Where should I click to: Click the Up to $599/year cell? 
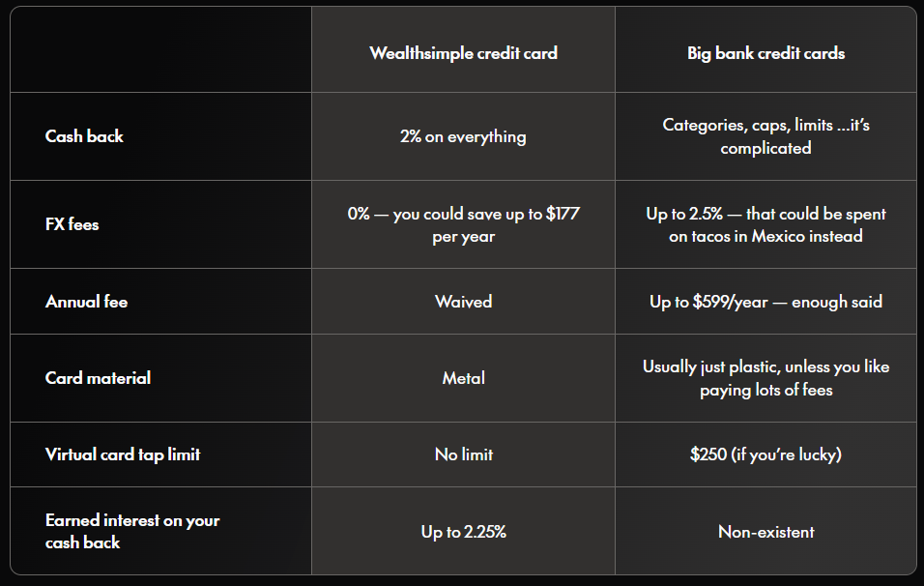(x=765, y=302)
